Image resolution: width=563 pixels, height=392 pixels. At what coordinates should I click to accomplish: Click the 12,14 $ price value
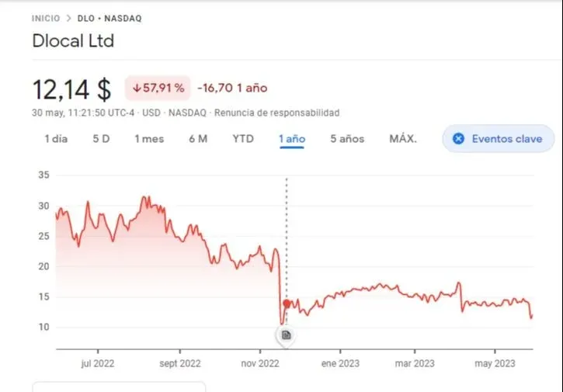(71, 88)
